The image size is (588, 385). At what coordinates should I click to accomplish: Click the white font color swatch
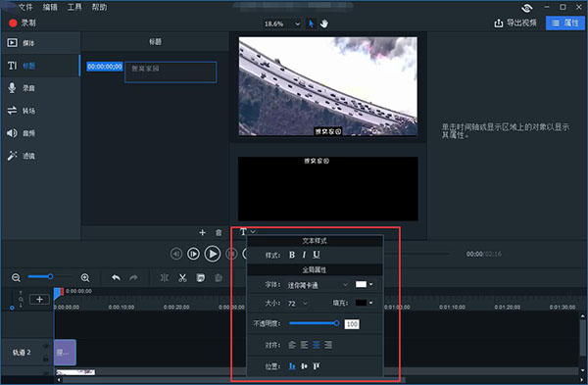(361, 284)
